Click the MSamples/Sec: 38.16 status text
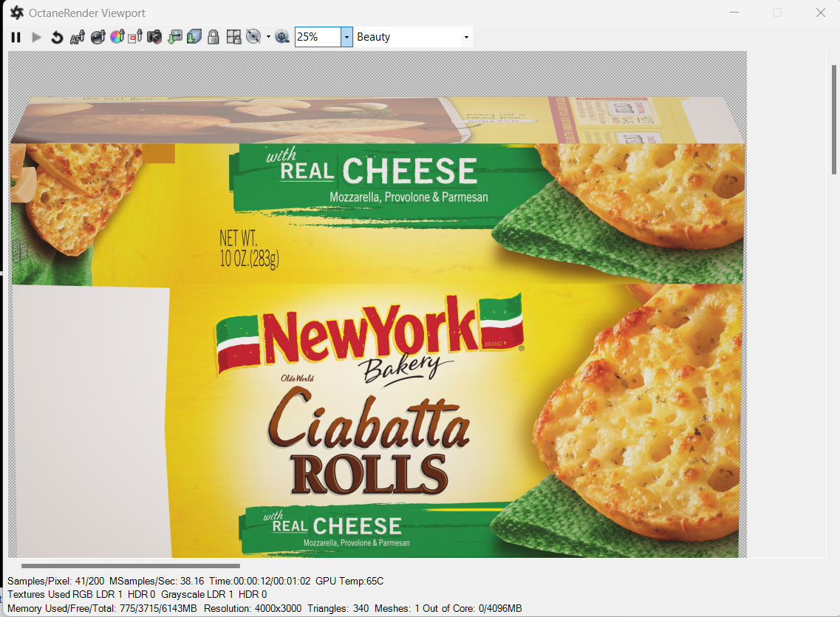The height and width of the screenshot is (617, 840). pos(157,581)
